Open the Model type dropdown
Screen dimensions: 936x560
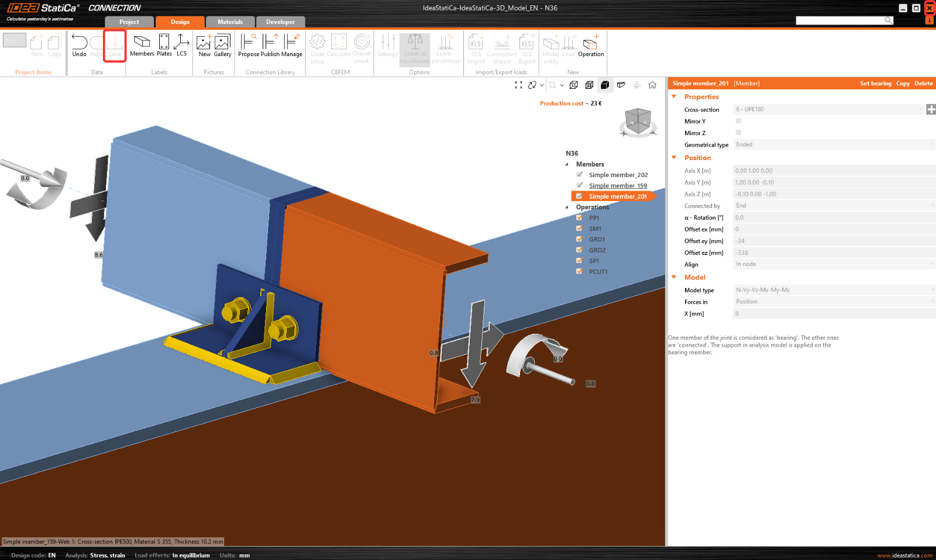(834, 290)
